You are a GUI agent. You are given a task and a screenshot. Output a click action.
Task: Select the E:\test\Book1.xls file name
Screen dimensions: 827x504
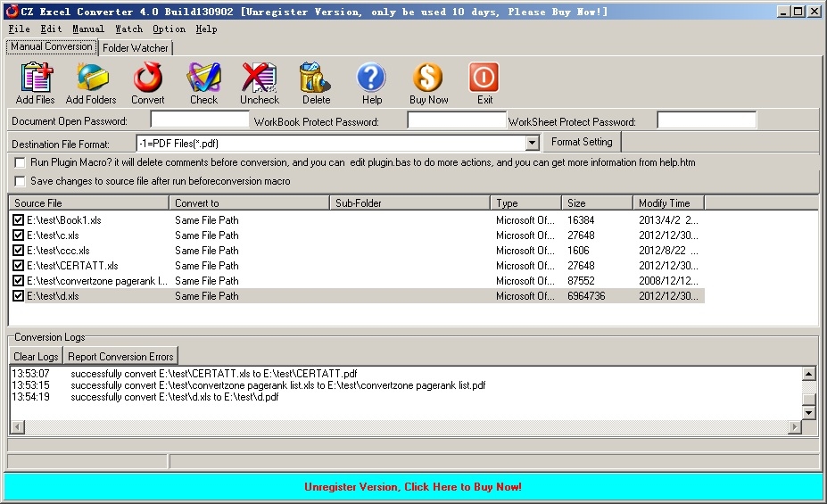coord(64,219)
